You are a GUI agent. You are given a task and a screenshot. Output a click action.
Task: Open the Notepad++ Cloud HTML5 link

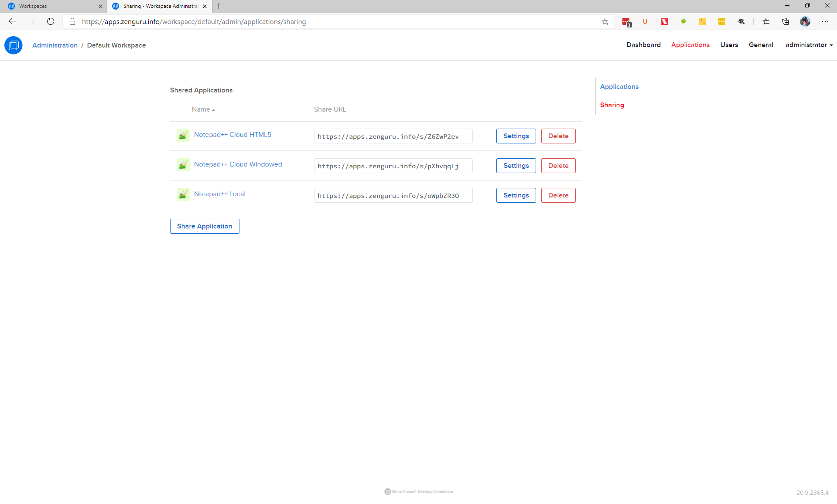click(232, 135)
